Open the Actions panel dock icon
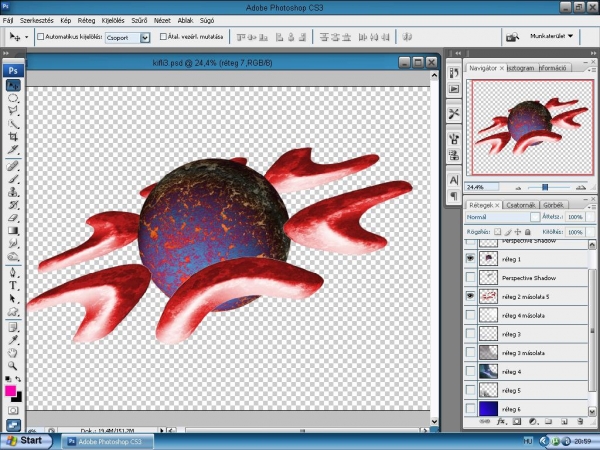Viewport: 600px width, 450px height. pos(454,89)
